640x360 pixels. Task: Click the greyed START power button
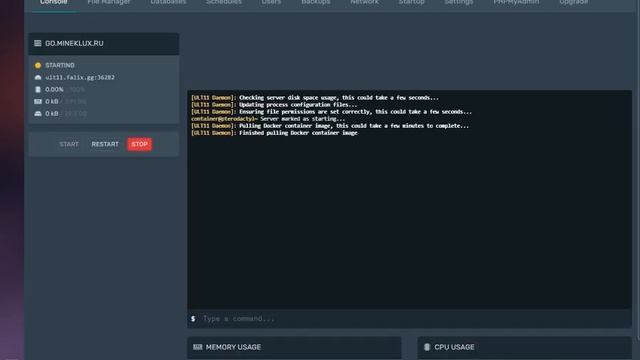[x=69, y=144]
